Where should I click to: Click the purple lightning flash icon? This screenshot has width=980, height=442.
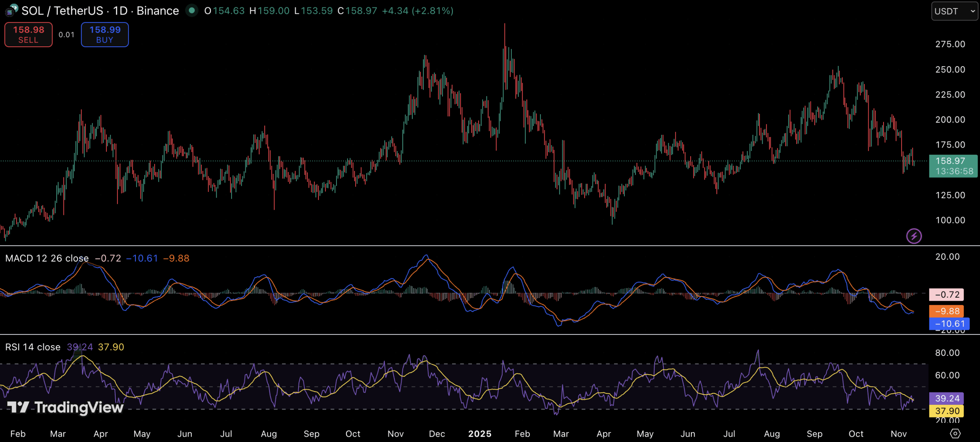coord(914,236)
